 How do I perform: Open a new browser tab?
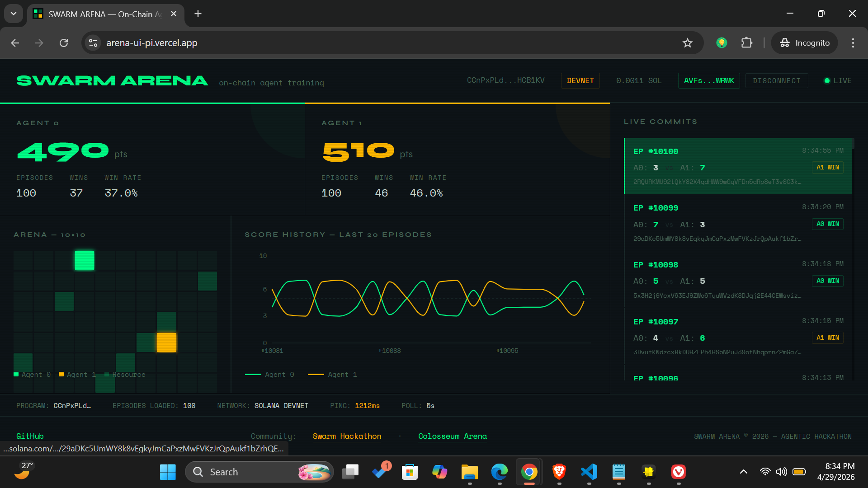(198, 14)
